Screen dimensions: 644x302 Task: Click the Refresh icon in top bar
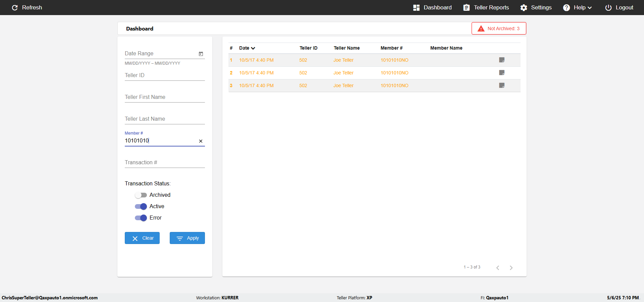(15, 7)
